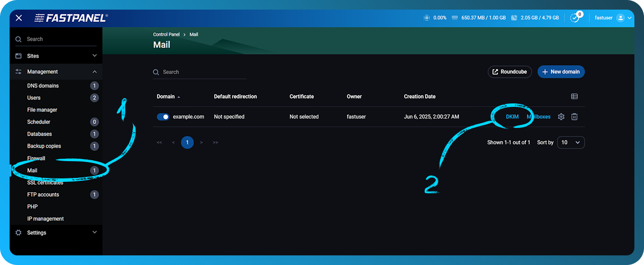Select Databases in the sidebar
This screenshot has height=265, width=644.
click(x=39, y=134)
